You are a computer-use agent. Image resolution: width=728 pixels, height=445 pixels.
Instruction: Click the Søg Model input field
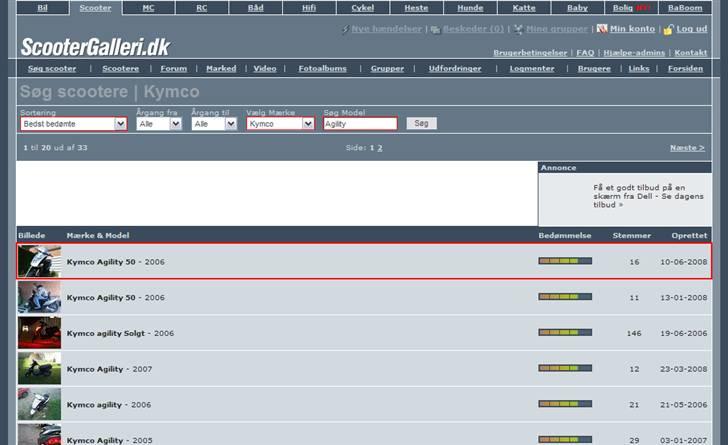click(360, 124)
